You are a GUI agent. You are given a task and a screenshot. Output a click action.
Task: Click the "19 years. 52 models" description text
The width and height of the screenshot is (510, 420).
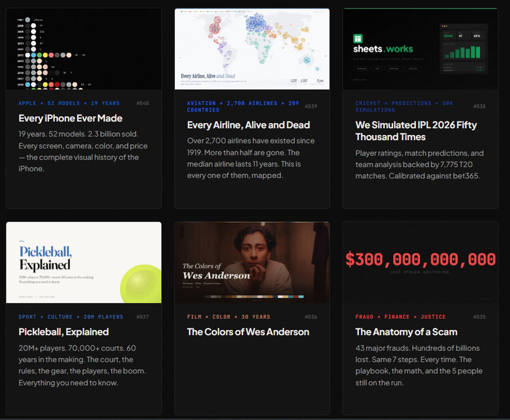coord(79,135)
